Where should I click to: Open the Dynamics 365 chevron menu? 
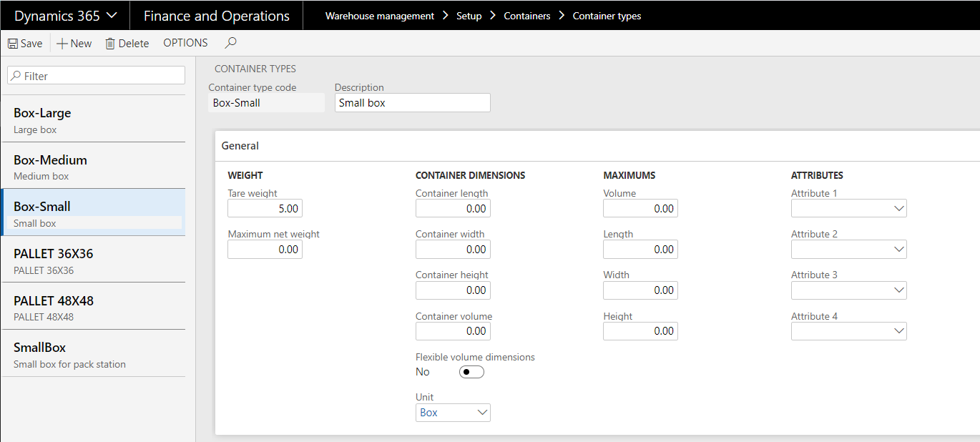tap(112, 16)
